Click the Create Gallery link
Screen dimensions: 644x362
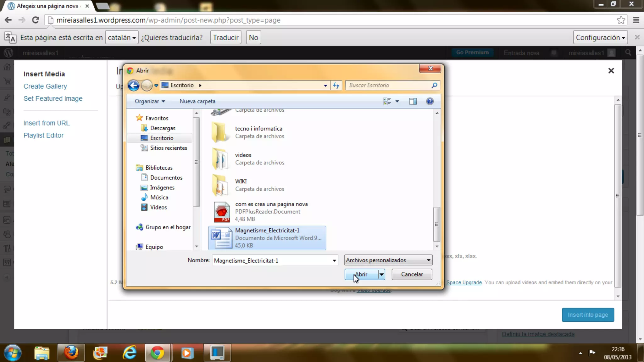45,86
